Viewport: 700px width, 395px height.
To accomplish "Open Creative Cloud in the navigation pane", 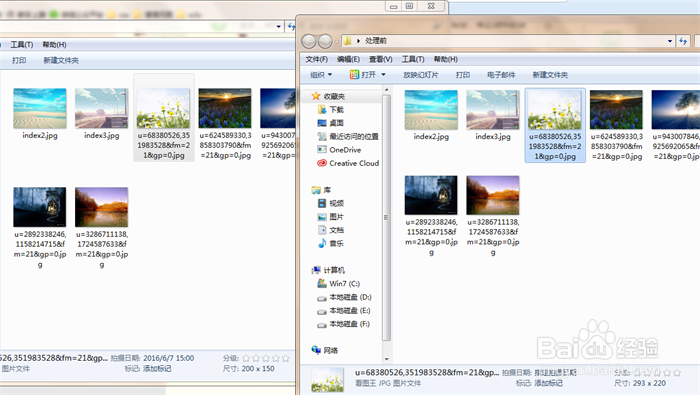I will (348, 163).
